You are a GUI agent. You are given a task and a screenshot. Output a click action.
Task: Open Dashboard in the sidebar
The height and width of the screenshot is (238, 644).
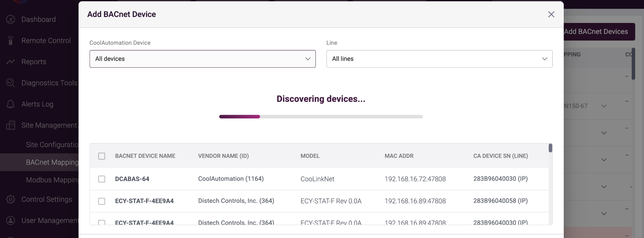pos(38,19)
